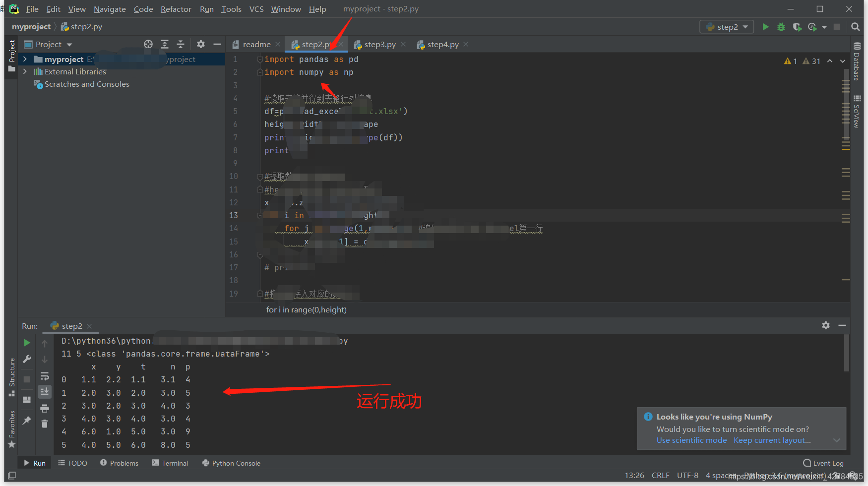Screen dimensions: 868x486
Task: Click Use scientific mode link
Action: (x=691, y=440)
